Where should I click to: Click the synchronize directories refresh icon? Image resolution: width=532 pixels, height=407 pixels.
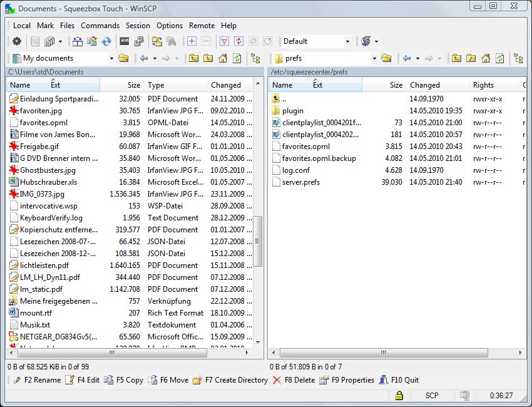[106, 42]
